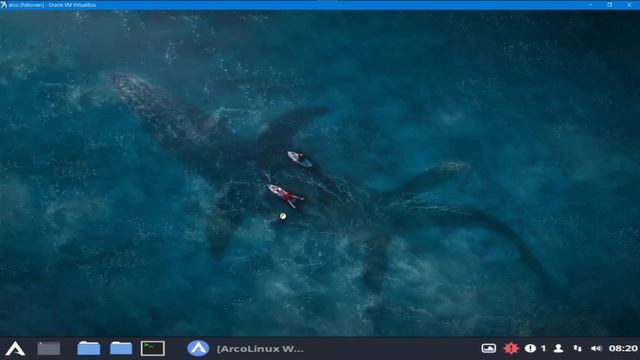The width and height of the screenshot is (640, 360).
Task: Open the notification alert indicator
Action: click(530, 349)
